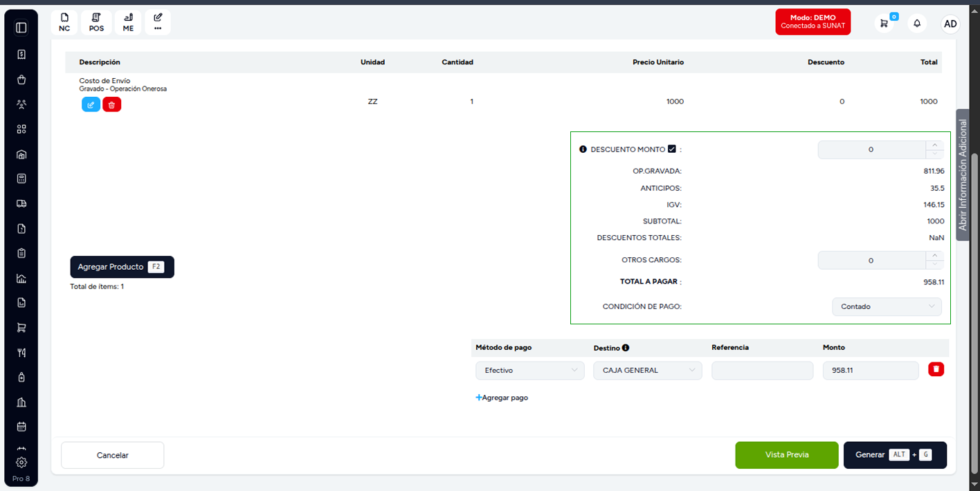Click the Vista Previa button

pos(787,455)
